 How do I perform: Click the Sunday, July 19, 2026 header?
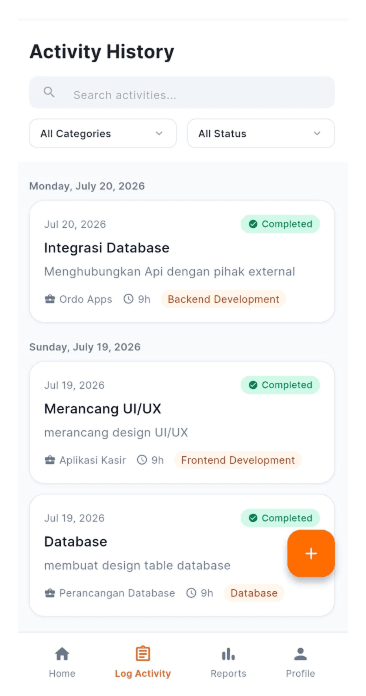tap(85, 347)
